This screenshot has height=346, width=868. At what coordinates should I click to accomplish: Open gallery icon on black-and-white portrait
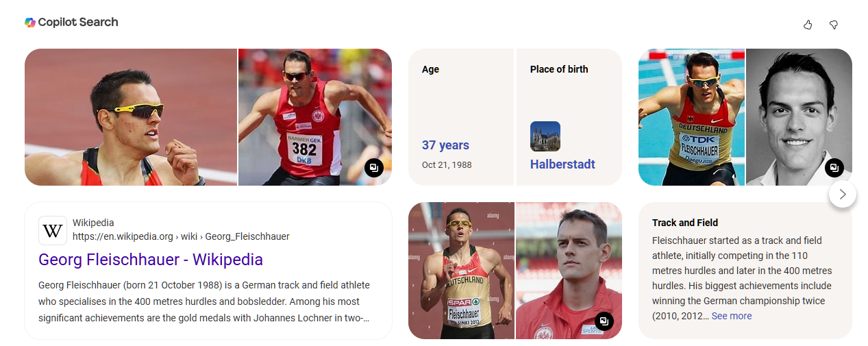tap(834, 167)
